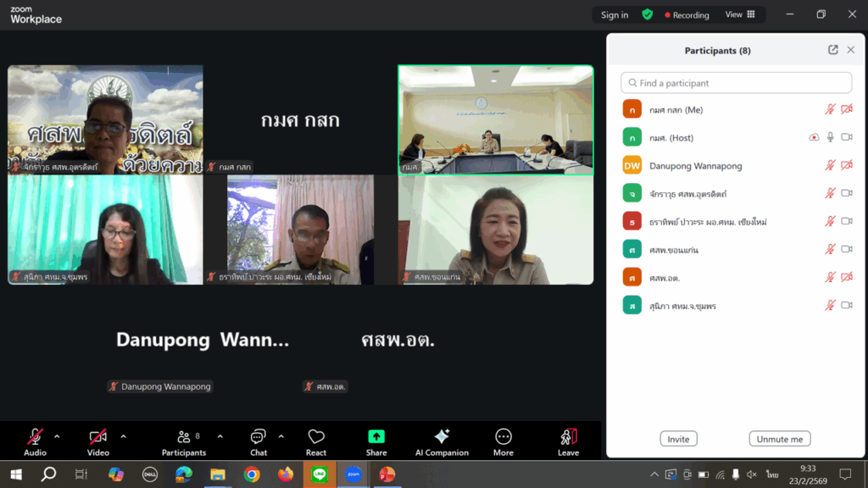Click the Leave meeting icon
Screen dimensions: 868x488
(568, 441)
